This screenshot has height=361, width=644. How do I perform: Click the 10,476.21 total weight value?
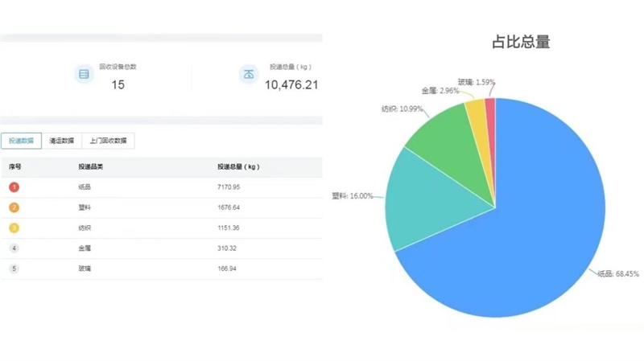coord(291,84)
